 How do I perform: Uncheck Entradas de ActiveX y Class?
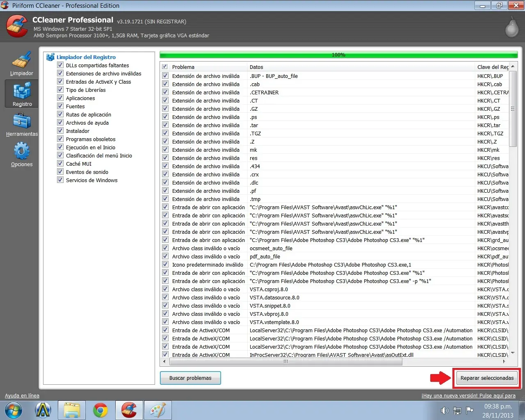(60, 82)
